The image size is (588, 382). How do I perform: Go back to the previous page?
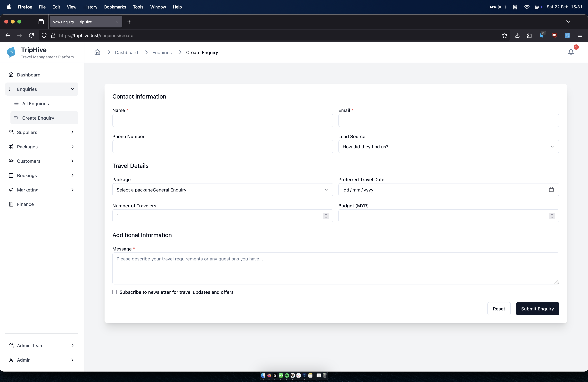coord(8,35)
